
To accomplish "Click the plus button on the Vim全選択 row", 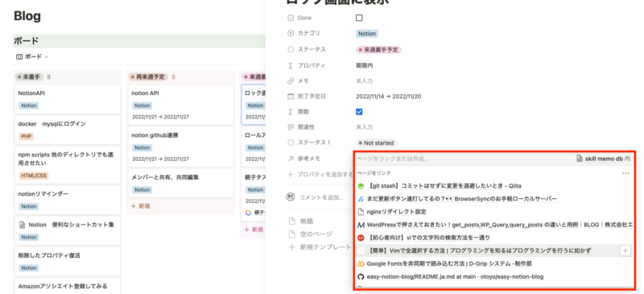I will (625, 251).
